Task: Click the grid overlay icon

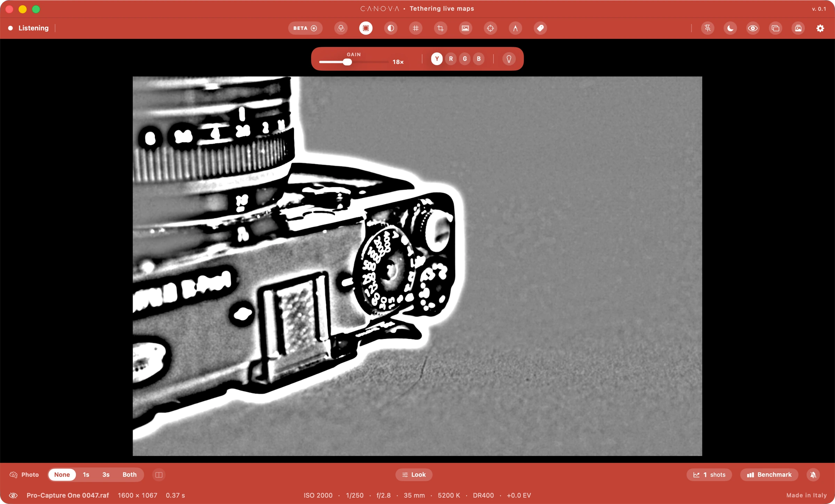Action: tap(415, 28)
